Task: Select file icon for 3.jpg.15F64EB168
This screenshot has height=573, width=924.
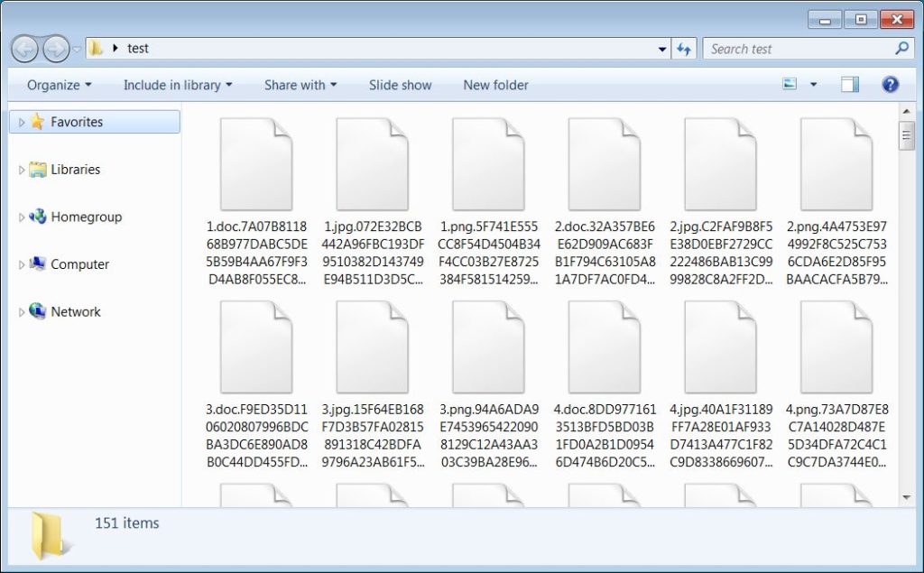Action: 372,347
